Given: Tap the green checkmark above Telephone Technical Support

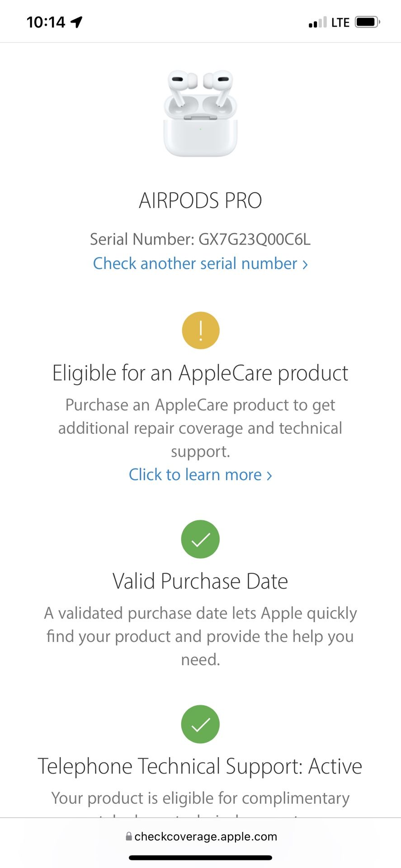Looking at the screenshot, I should [200, 724].
